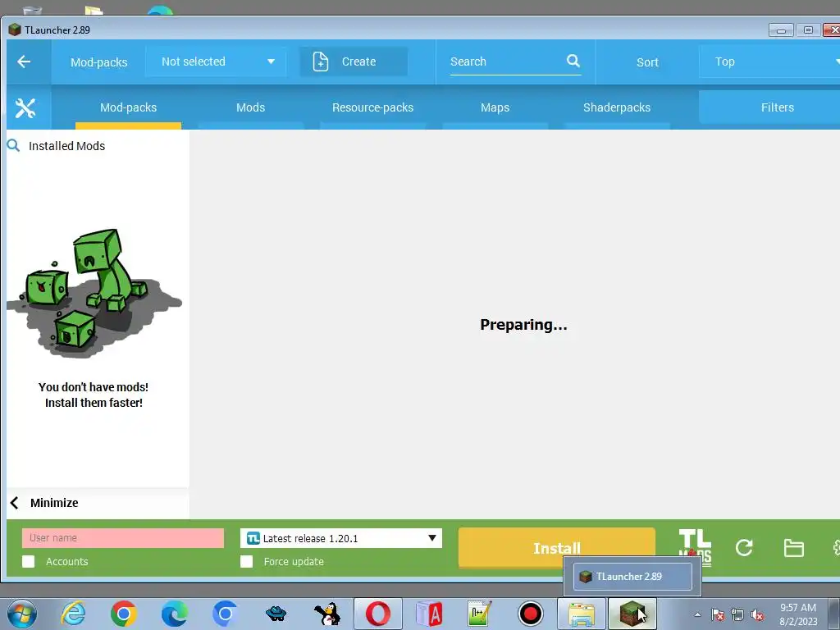Click the Mod-packs label in top bar
This screenshot has width=840, height=630.
coord(99,62)
